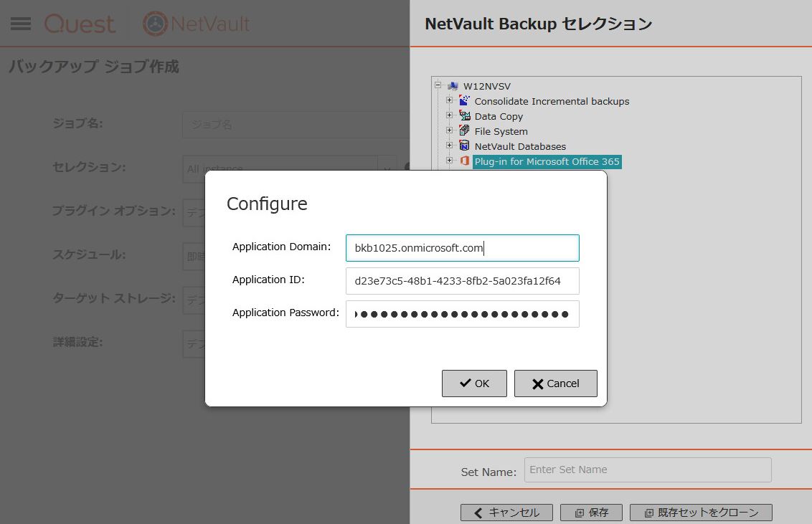Click Consolidate Incremental backups plugin icon
This screenshot has height=524, width=812.
pyautogui.click(x=465, y=101)
